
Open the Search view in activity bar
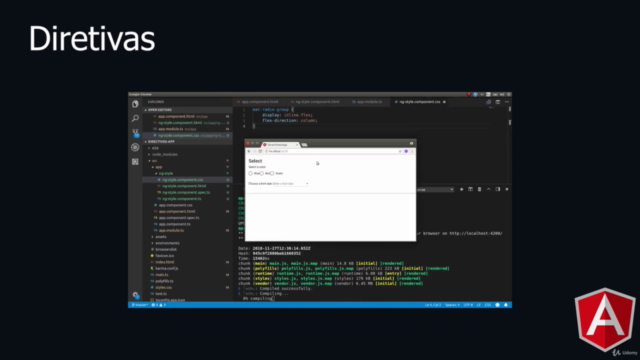(135, 118)
